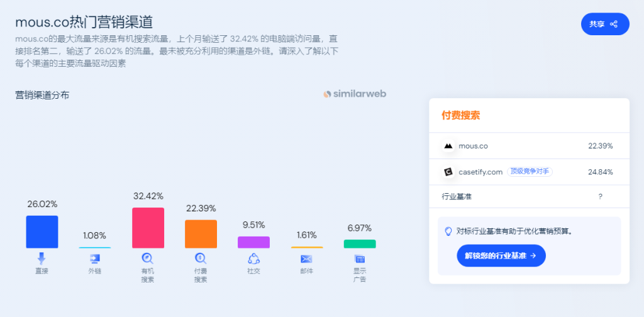
Task: Select the 显示广告 display ads icon
Action: [x=360, y=259]
